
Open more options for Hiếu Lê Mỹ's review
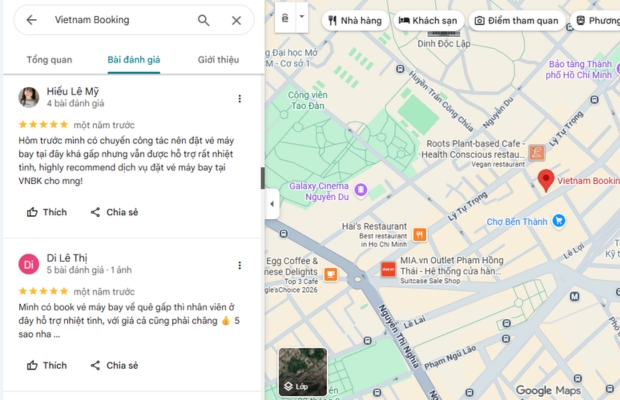tap(240, 99)
